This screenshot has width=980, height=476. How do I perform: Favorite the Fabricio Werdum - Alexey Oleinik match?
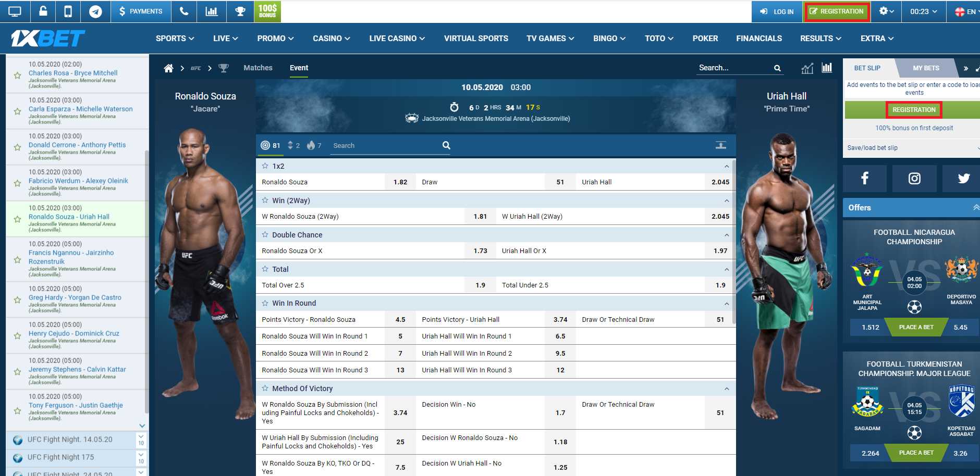click(x=17, y=183)
